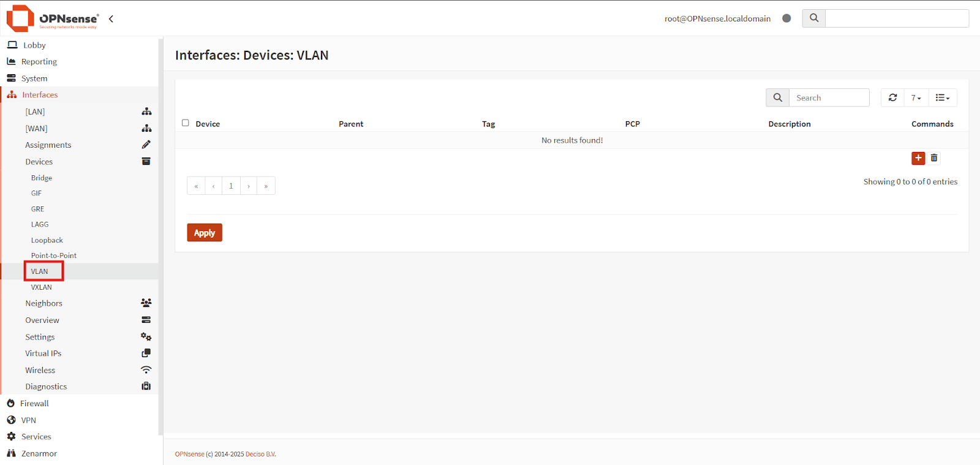This screenshot has width=980, height=465.
Task: Open the column visibility list dropdown
Action: (943, 97)
